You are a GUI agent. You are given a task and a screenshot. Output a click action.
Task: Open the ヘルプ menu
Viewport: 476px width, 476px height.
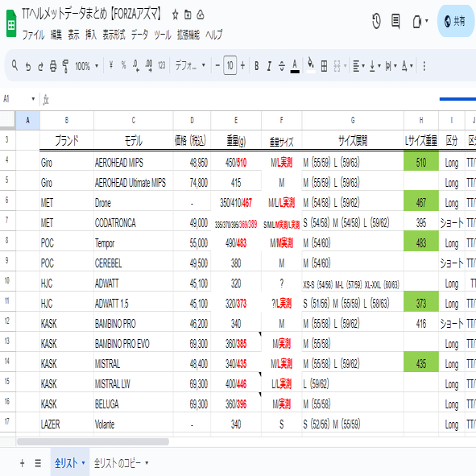click(x=214, y=35)
